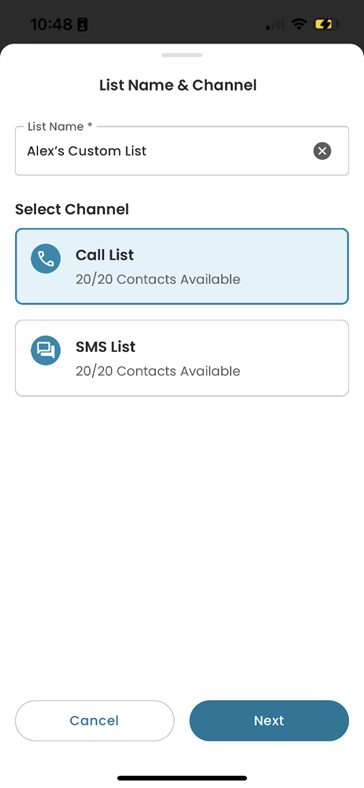This screenshot has width=364, height=788.
Task: Click the phone icon on Call List
Action: pyautogui.click(x=46, y=259)
